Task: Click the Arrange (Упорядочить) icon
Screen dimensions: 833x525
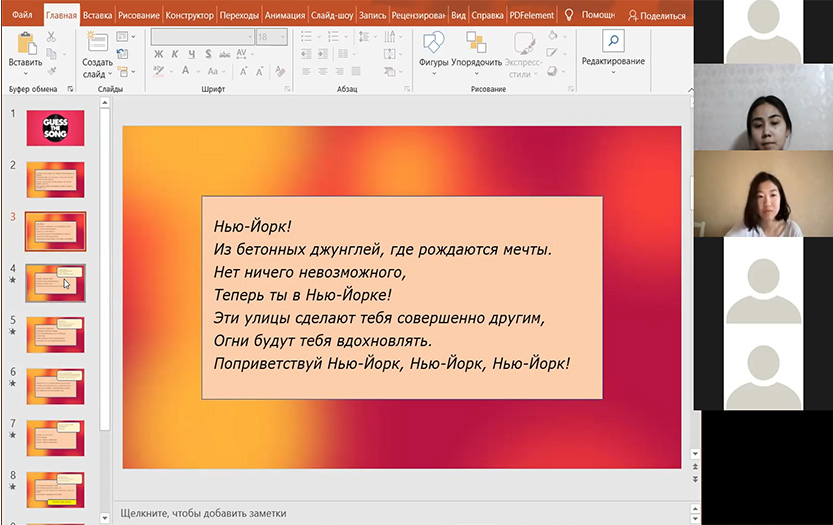Action: click(476, 43)
